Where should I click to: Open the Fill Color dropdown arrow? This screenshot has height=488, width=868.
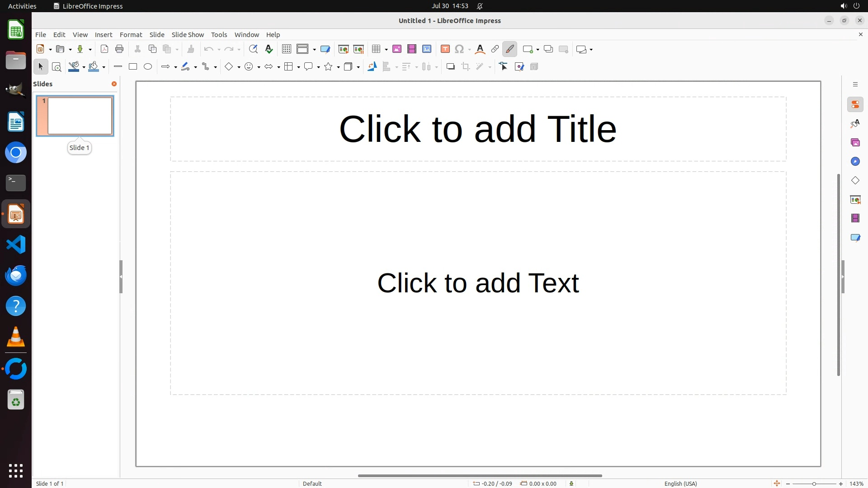coord(104,67)
